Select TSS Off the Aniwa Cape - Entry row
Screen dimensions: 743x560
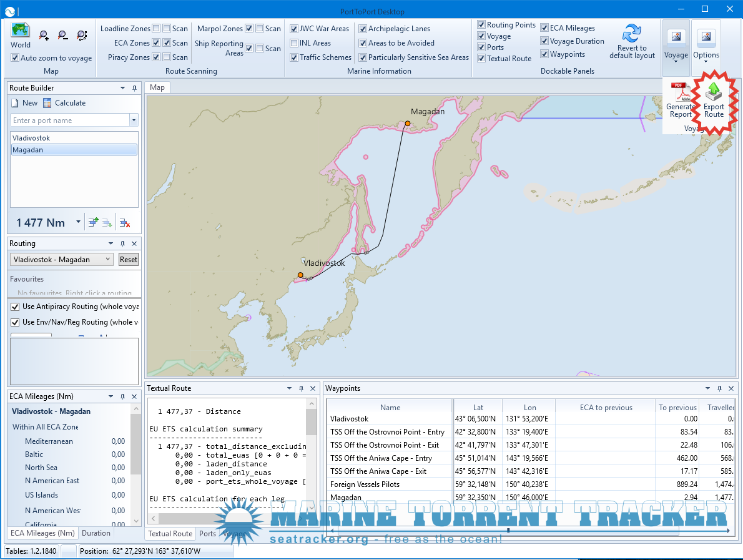pos(531,458)
